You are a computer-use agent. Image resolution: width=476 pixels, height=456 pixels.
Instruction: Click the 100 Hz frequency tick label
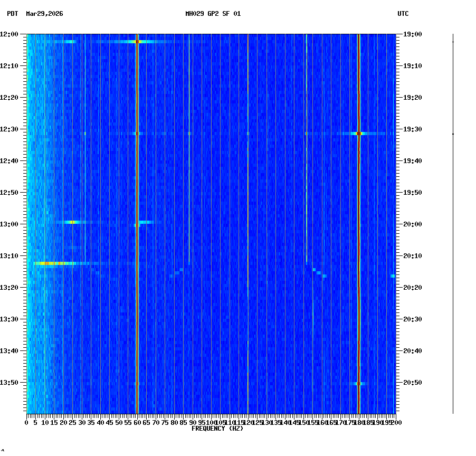pos(211,423)
